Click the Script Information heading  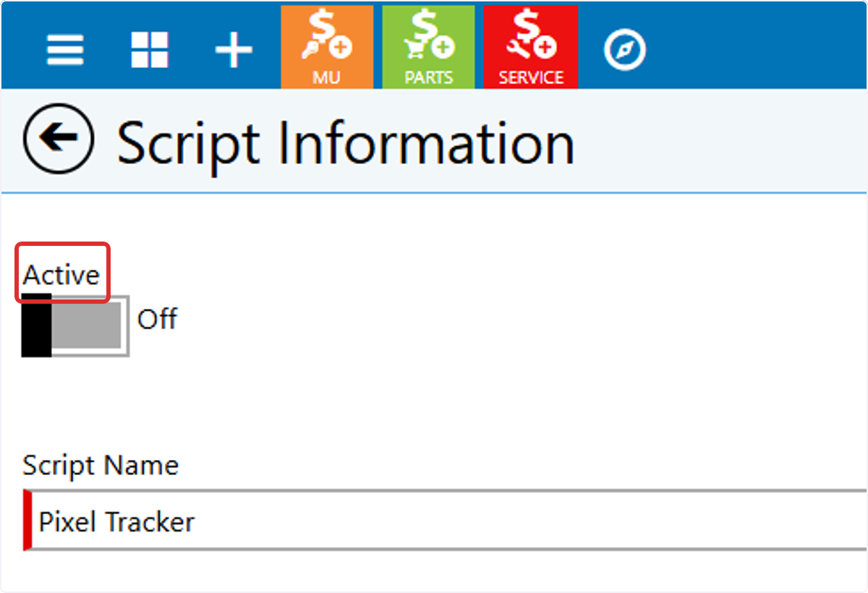[346, 143]
